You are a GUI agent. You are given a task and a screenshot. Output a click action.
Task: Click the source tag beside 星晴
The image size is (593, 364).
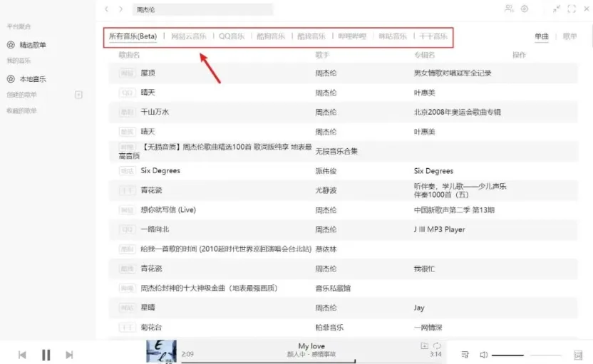pyautogui.click(x=127, y=308)
